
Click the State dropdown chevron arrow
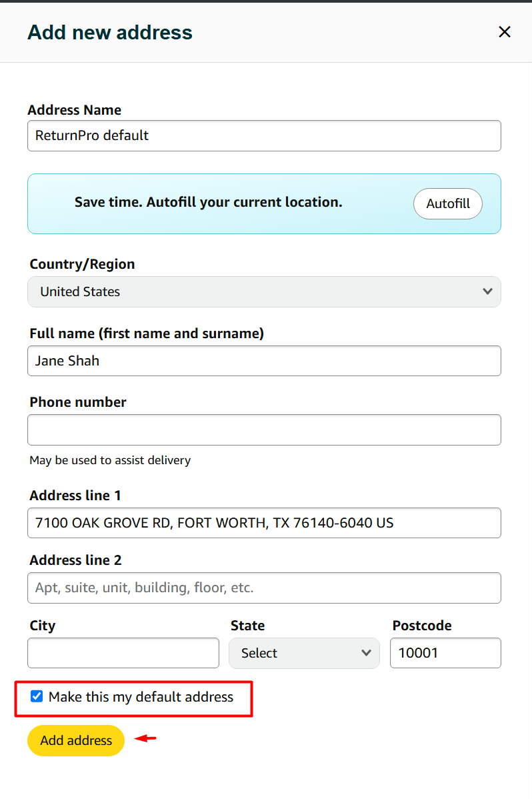365,653
